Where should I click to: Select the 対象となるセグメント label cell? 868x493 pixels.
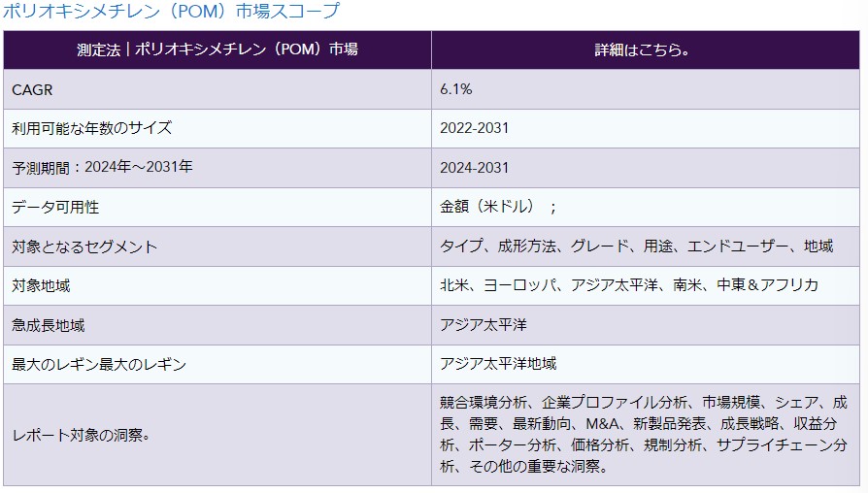pos(84,246)
